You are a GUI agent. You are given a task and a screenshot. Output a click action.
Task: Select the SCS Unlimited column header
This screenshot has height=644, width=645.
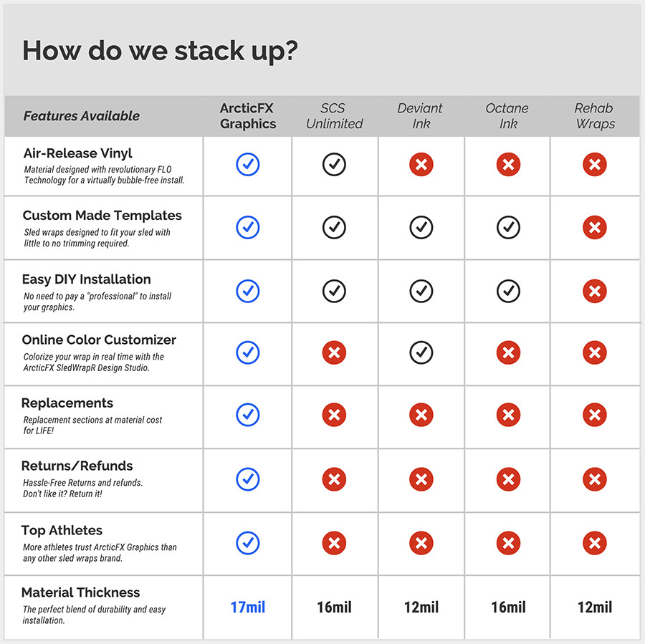334,116
